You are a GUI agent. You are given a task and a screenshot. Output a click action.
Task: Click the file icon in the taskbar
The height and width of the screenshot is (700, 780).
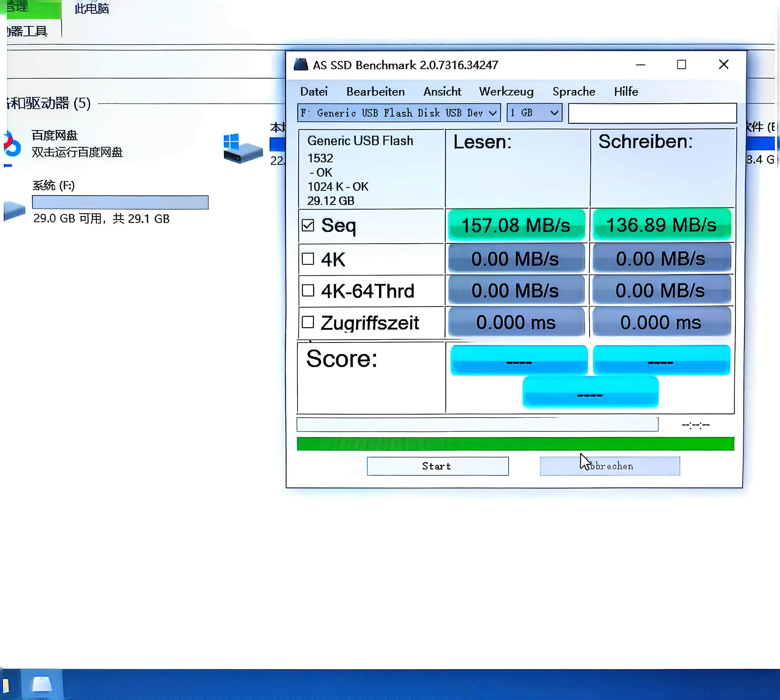coord(42,684)
